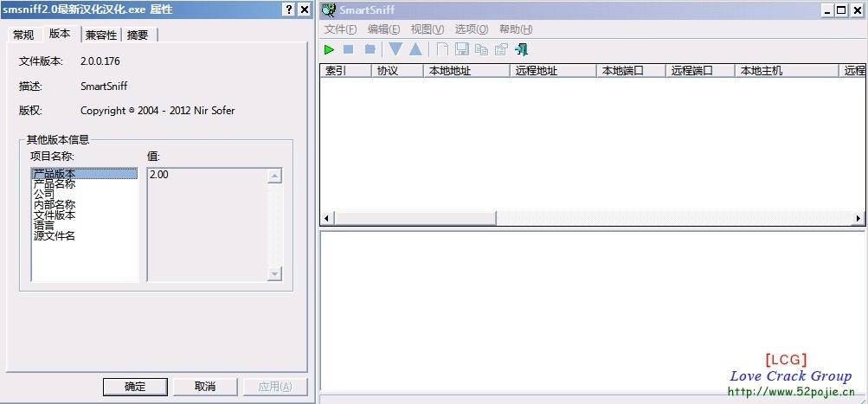The image size is (868, 404).
Task: Sort by the 本地端口 column header
Action: (x=631, y=70)
